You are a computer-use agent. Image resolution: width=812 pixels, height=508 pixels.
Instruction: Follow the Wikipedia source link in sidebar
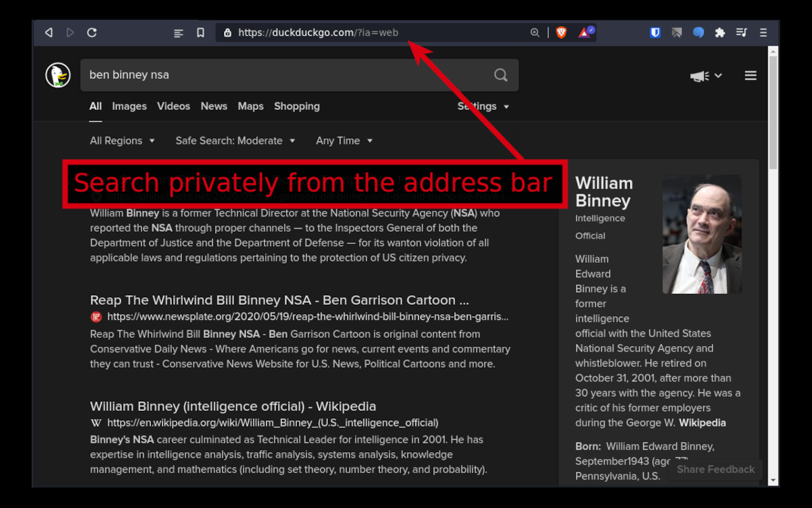coord(702,423)
